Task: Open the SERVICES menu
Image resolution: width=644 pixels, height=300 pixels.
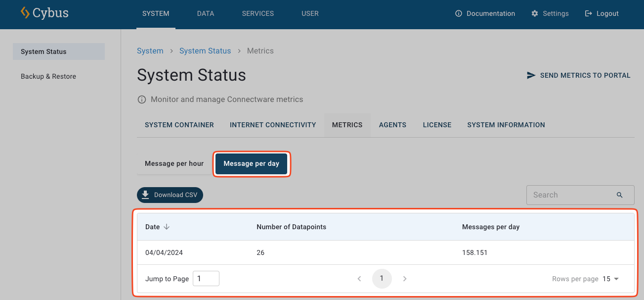Action: [x=258, y=13]
